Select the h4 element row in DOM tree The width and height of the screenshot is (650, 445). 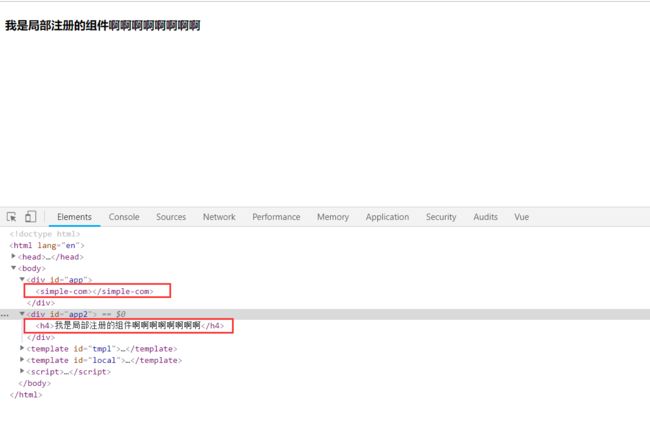pos(129,326)
